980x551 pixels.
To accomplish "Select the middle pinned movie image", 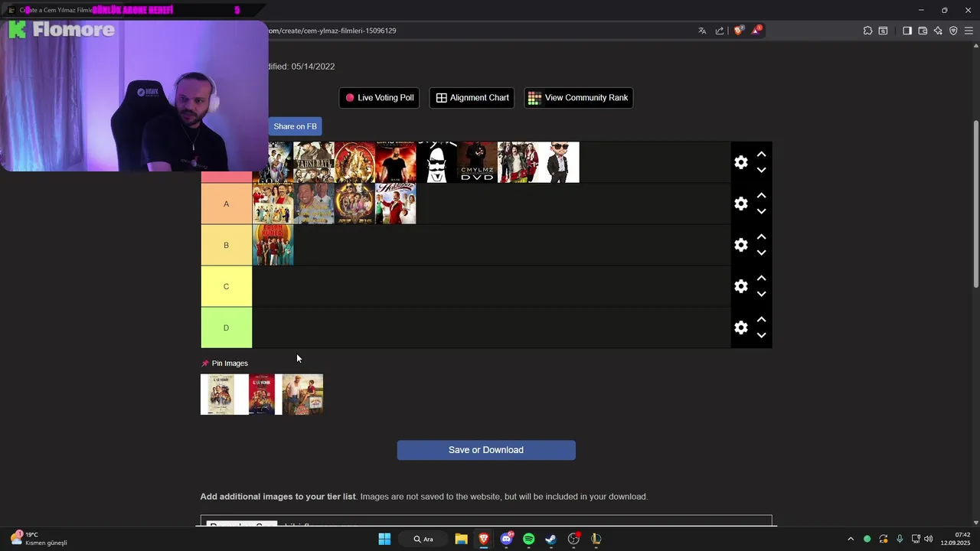I will (262, 394).
